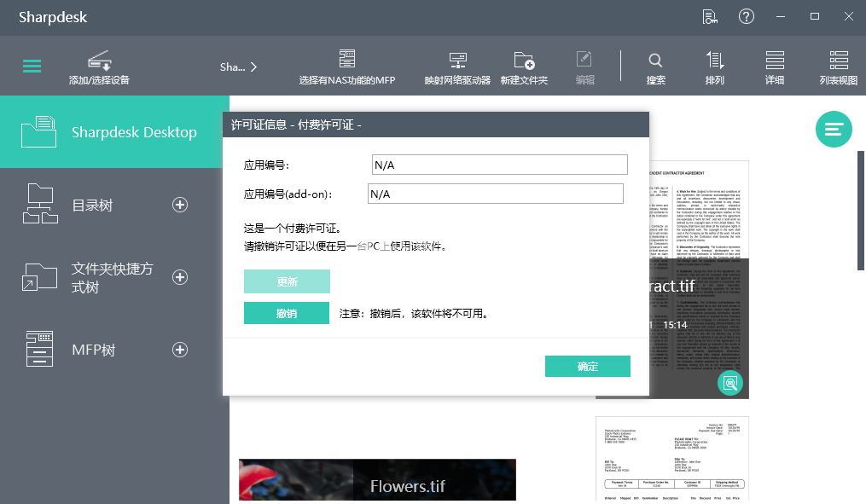Add to Directory Tree (目录树) with plus
Viewport: 866px width, 504px height.
click(180, 205)
